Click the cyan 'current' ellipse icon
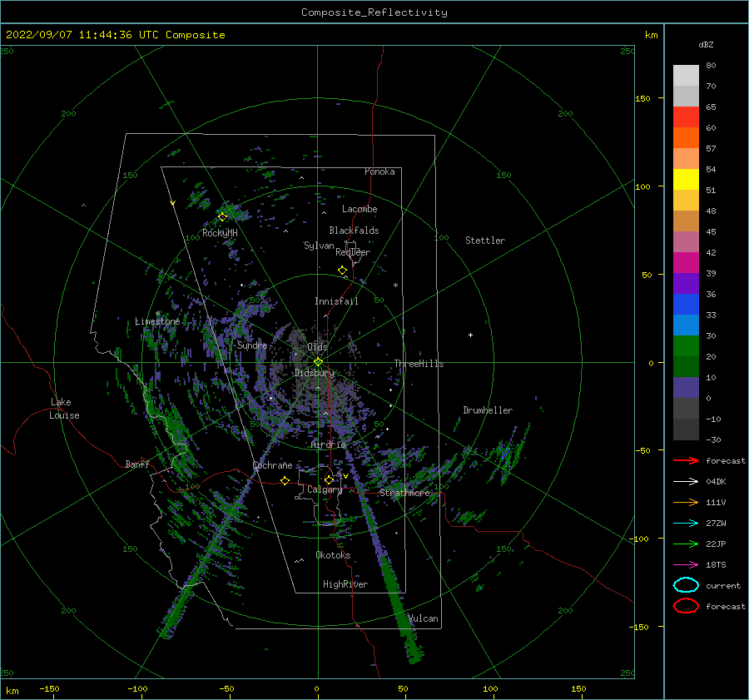 pos(686,585)
